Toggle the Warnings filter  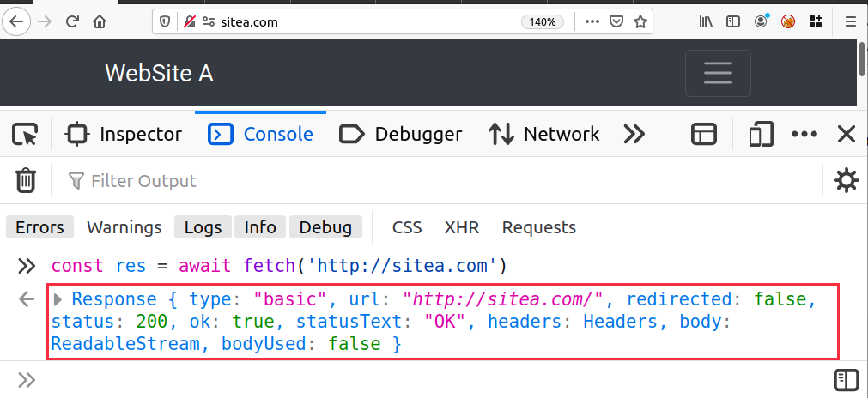click(124, 227)
